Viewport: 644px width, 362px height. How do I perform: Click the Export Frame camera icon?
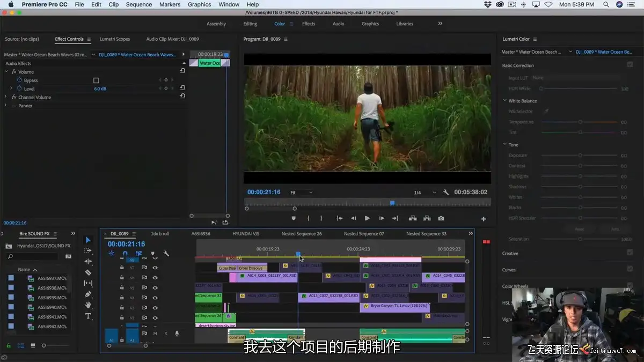441,218
